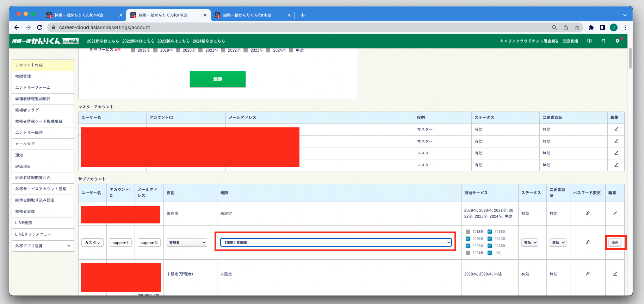Click the マスターアカウント section heading
The image size is (644, 304).
[x=96, y=107]
